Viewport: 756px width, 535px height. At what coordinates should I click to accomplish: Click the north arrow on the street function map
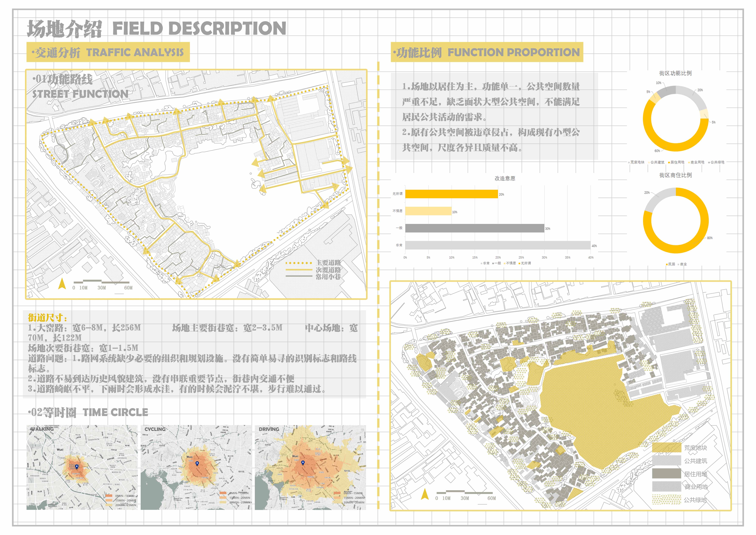(x=62, y=284)
